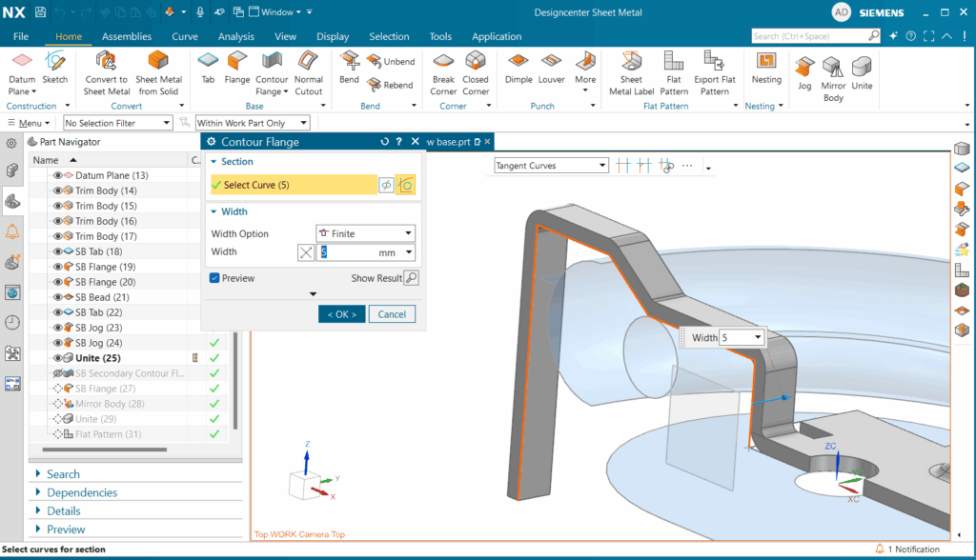The height and width of the screenshot is (560, 976).
Task: Click Convert to Sheet Metal
Action: click(x=106, y=72)
